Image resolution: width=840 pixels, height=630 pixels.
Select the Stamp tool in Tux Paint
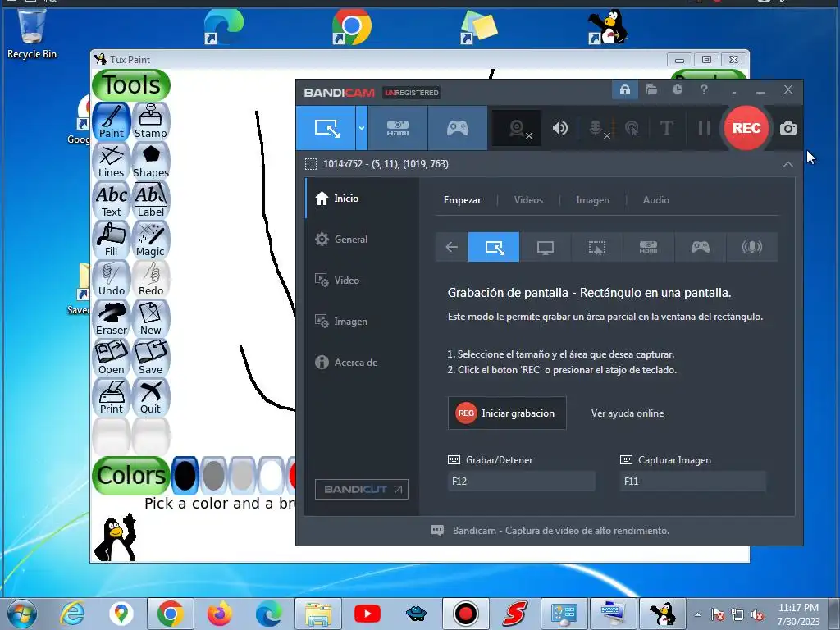(x=151, y=121)
